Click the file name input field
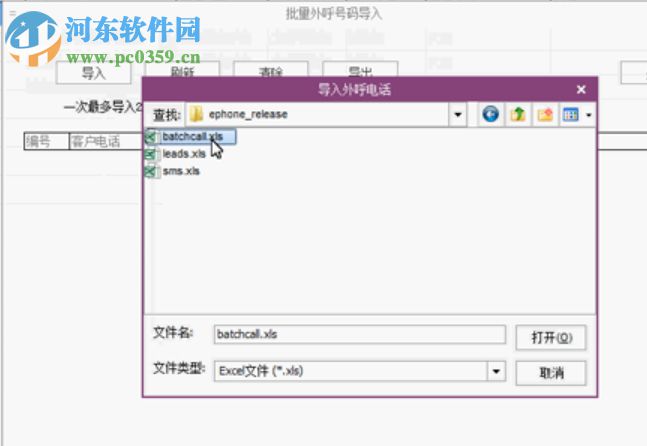 coord(359,334)
